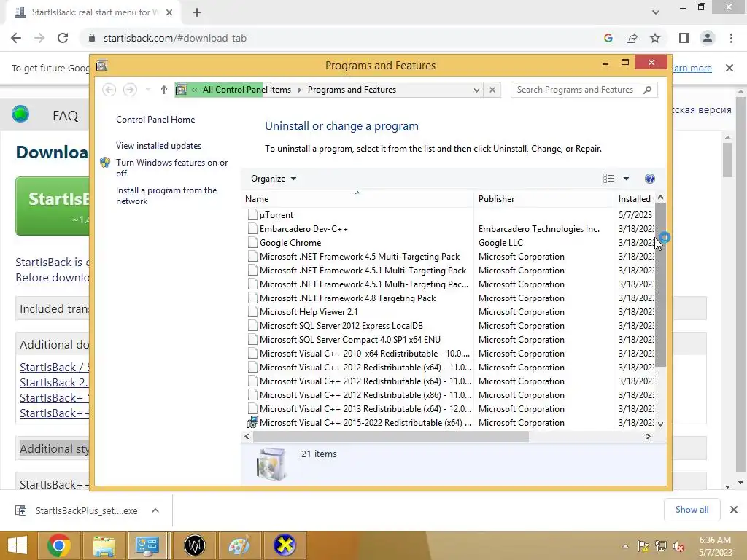Expand the address bar history dropdown

[476, 90]
